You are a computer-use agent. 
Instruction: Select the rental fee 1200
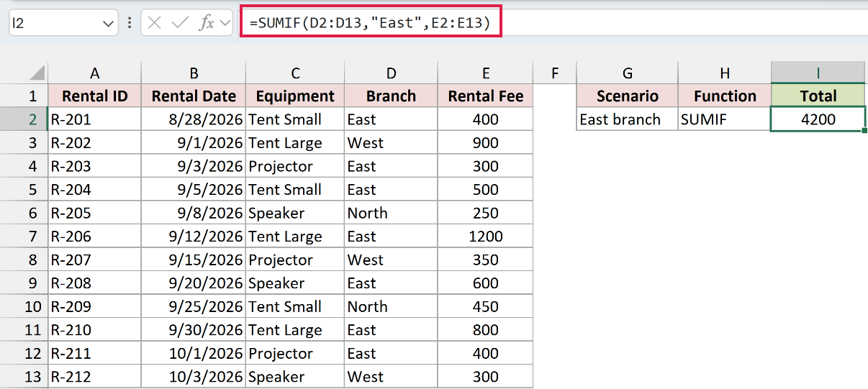point(486,237)
